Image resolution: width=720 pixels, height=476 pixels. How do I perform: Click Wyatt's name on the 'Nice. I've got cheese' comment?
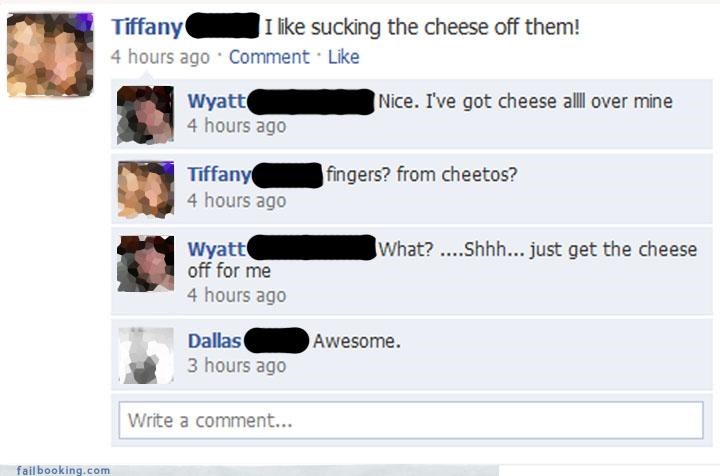[x=216, y=101]
